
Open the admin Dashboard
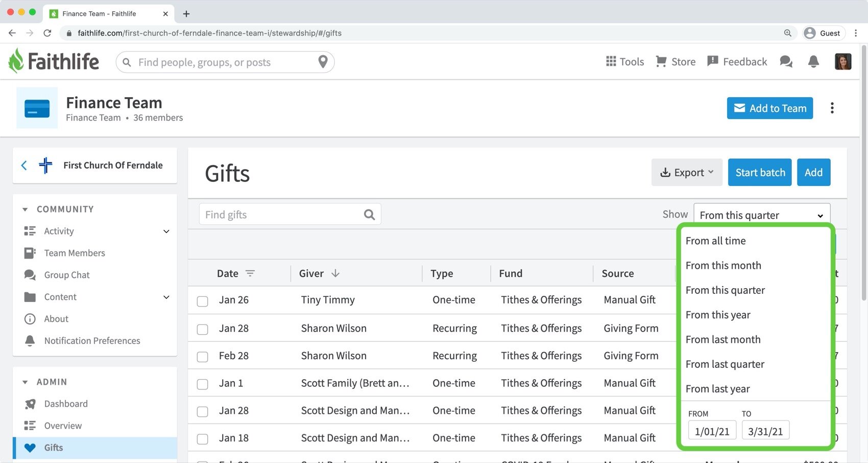pyautogui.click(x=66, y=404)
